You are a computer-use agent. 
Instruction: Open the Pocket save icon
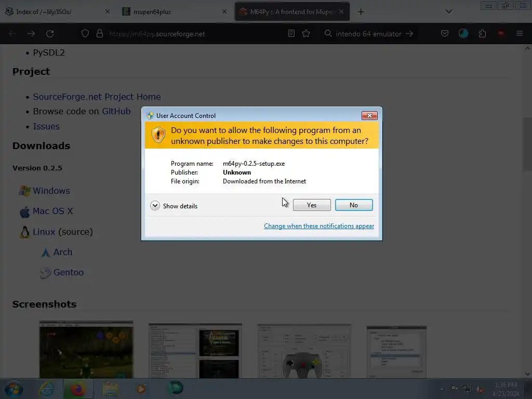coord(445,33)
